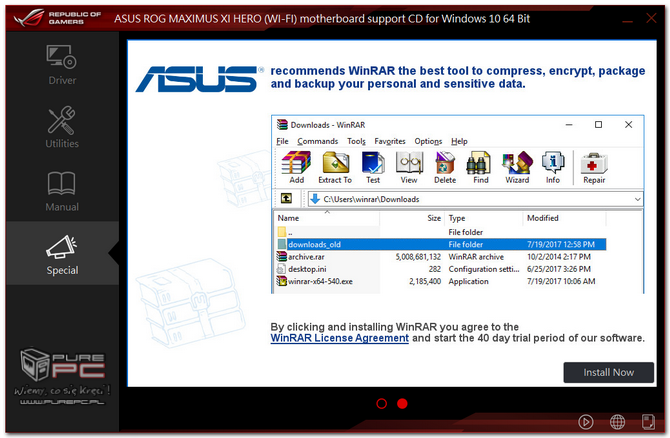Go up one folder level icon

pyautogui.click(x=286, y=198)
